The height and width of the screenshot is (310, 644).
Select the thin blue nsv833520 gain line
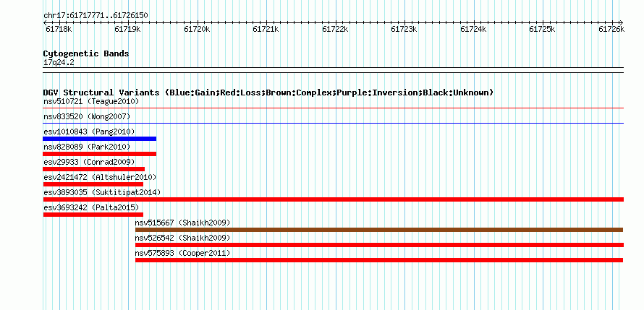pyautogui.click(x=334, y=123)
